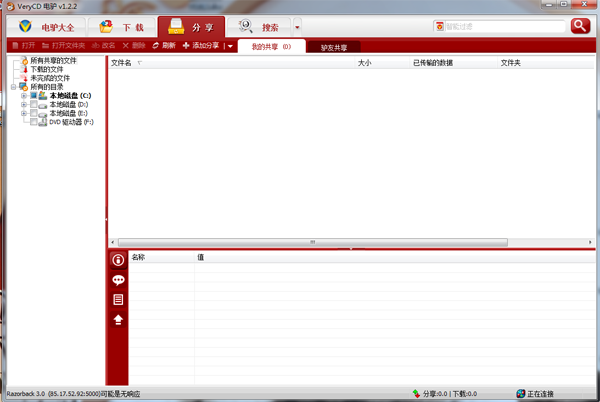Click the document list icon in the red sidebar
This screenshot has width=600, height=402.
119,299
